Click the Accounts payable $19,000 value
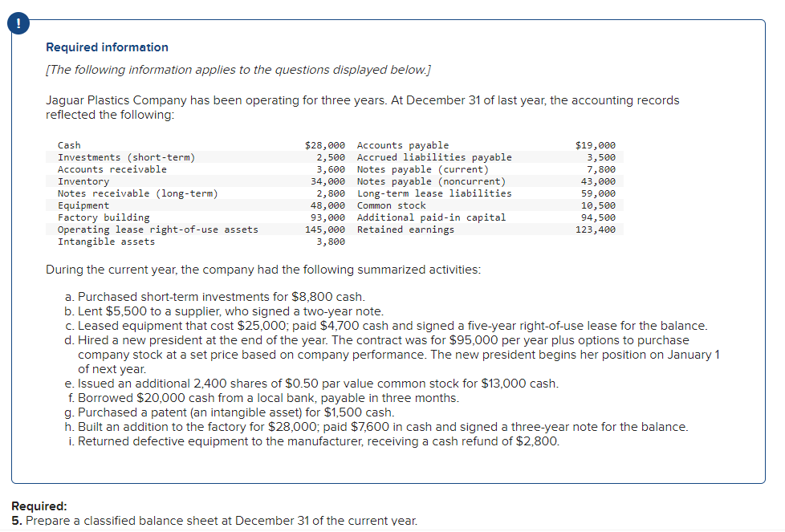This screenshot has height=532, width=785. [x=596, y=145]
